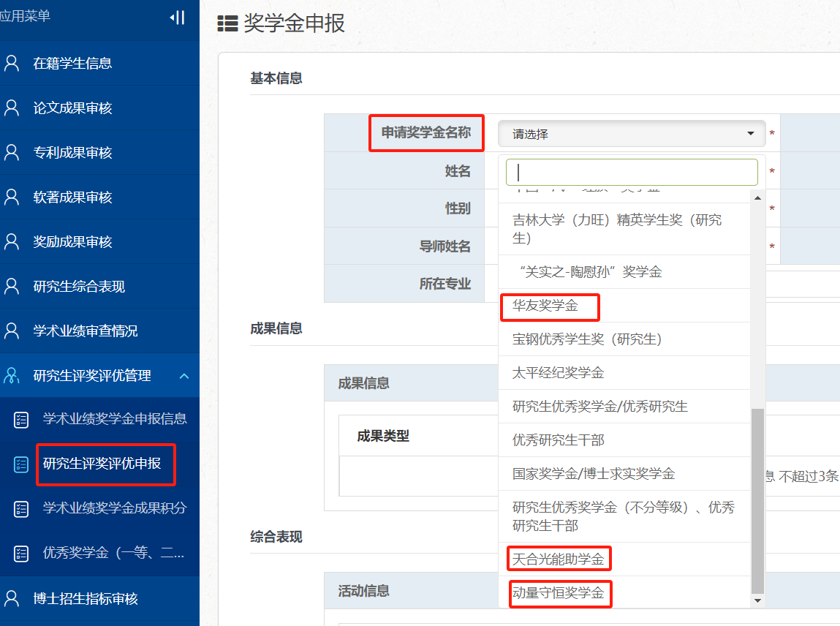
Task: Click the dropdown list scrollbar down arrow
Action: (757, 600)
